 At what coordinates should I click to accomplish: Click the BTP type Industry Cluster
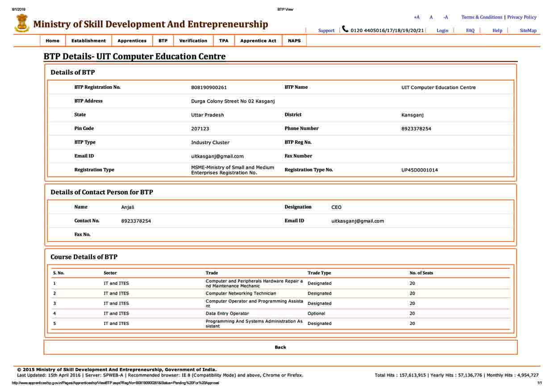click(210, 143)
